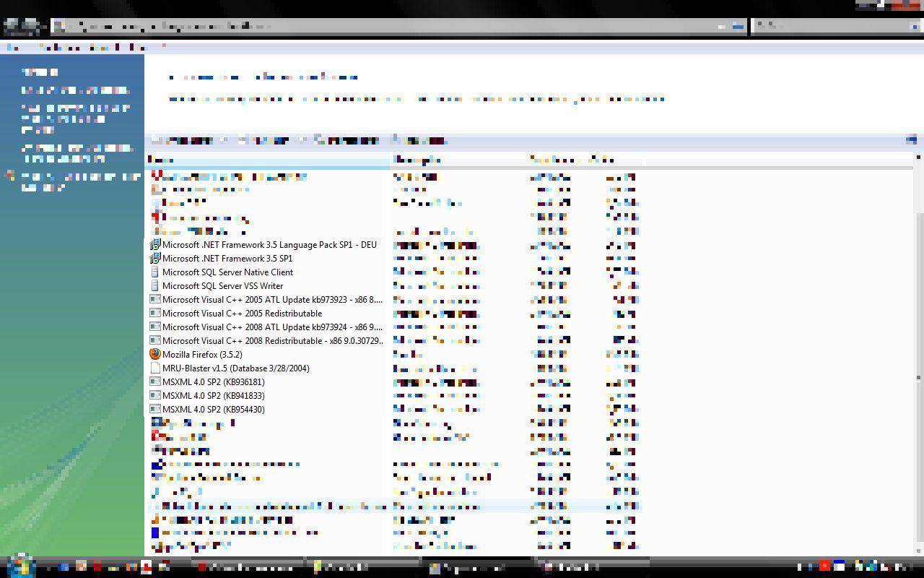The height and width of the screenshot is (578, 924).
Task: Select Microsoft Visual C++ 2005 Redistributable
Action: click(x=242, y=314)
